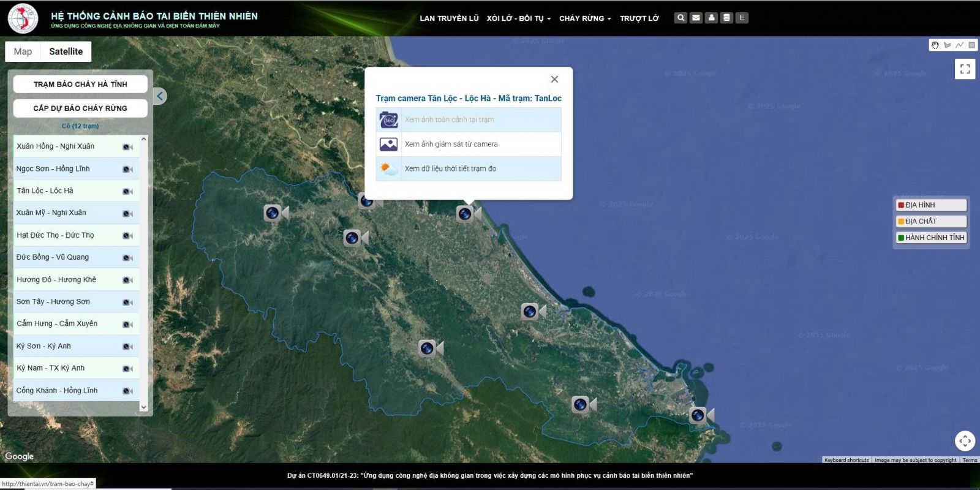Toggle the HÀNH CHÍNH TỈNH layer
Viewport: 980px width, 490px height.
click(x=931, y=238)
